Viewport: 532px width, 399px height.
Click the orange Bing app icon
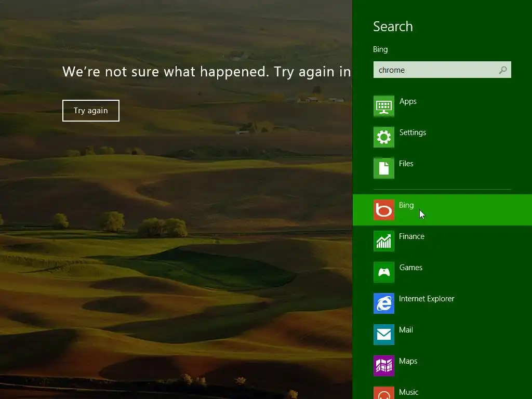pos(384,210)
